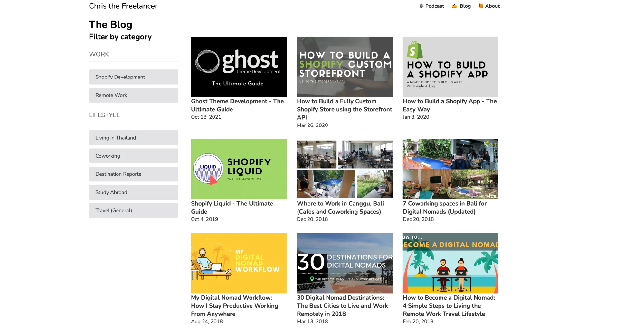Open 30 Destinations for Digital Nomads thumbnail
Screen dimensions: 644x332
(x=345, y=263)
